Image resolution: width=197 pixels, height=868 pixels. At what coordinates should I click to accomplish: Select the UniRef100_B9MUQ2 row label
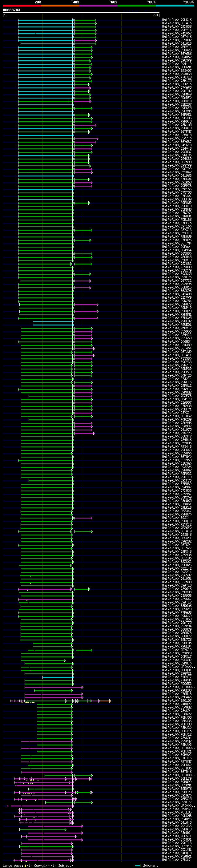177,393
